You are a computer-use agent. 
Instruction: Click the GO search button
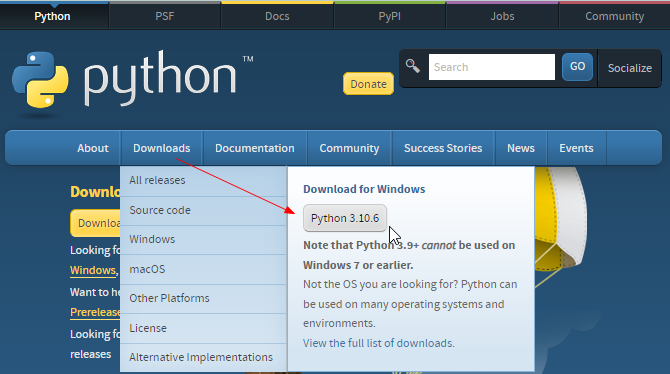(x=577, y=67)
